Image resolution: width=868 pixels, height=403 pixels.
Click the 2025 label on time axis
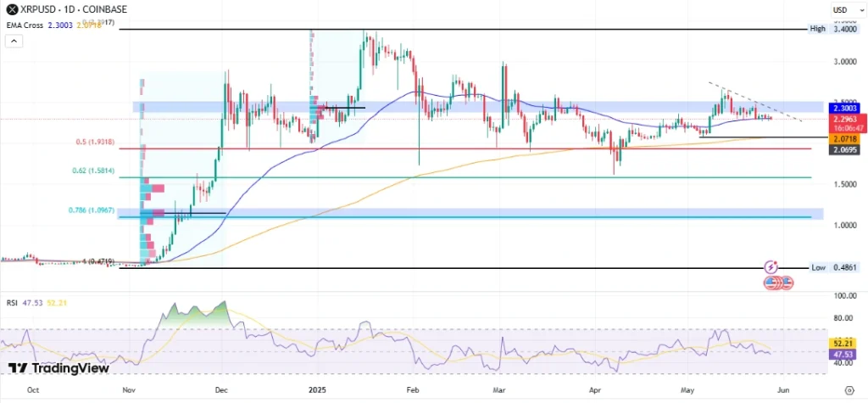pos(317,390)
